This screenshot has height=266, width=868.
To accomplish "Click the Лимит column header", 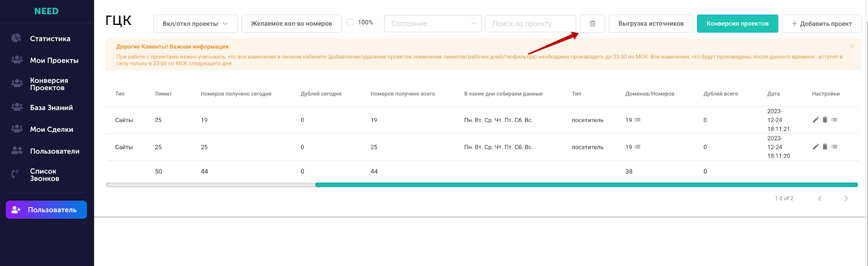I will (x=163, y=94).
